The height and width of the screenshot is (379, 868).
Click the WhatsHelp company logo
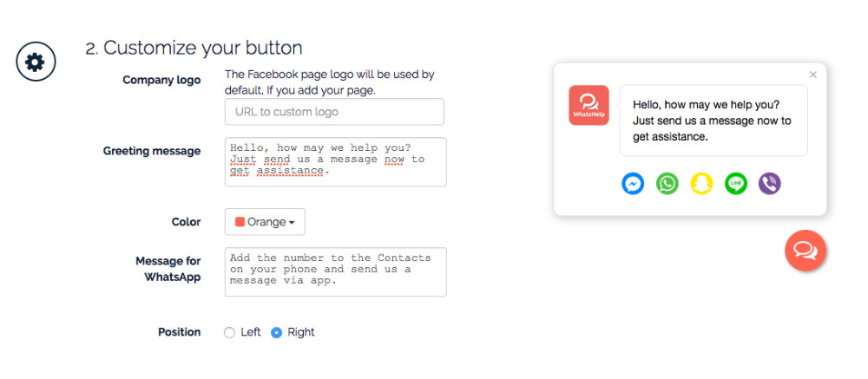point(589,105)
